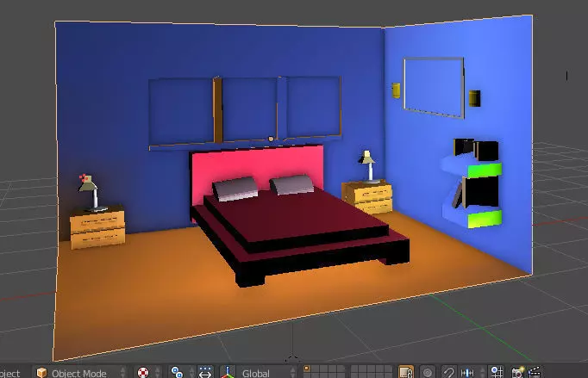Select the right nightstand by the bed
Image resolution: width=588 pixels, height=378 pixels.
[367, 197]
